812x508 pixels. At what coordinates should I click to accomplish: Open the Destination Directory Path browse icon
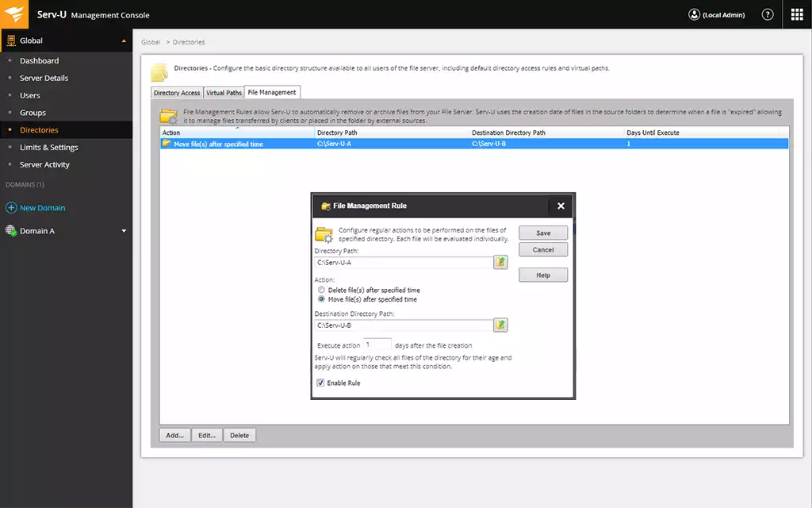click(501, 324)
